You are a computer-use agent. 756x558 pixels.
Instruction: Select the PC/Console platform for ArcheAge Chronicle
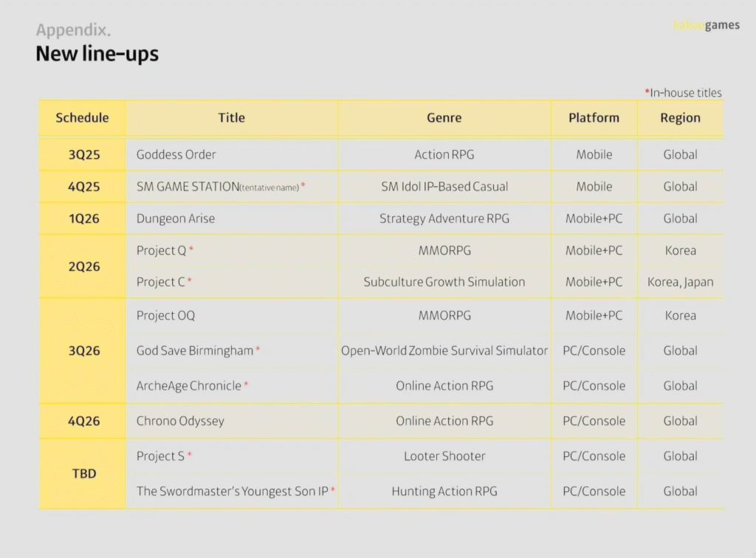point(594,386)
